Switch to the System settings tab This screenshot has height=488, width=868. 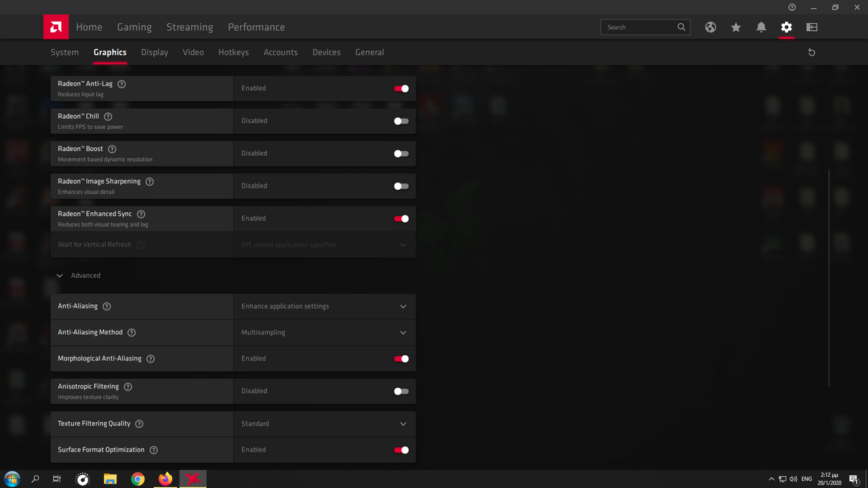pyautogui.click(x=64, y=52)
